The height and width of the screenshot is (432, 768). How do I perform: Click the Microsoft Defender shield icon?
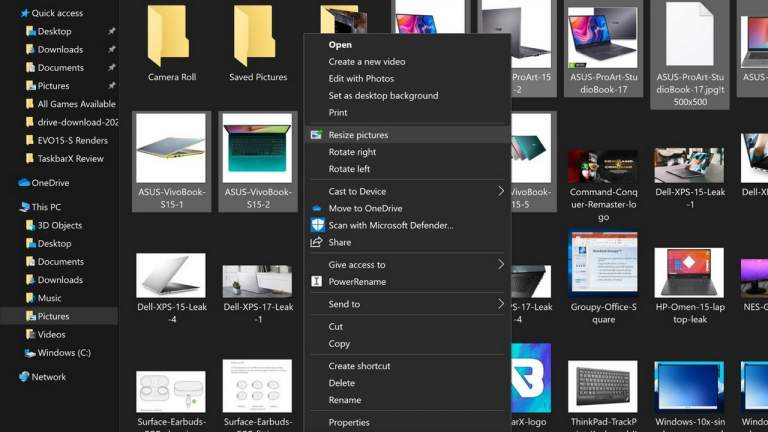(317, 225)
